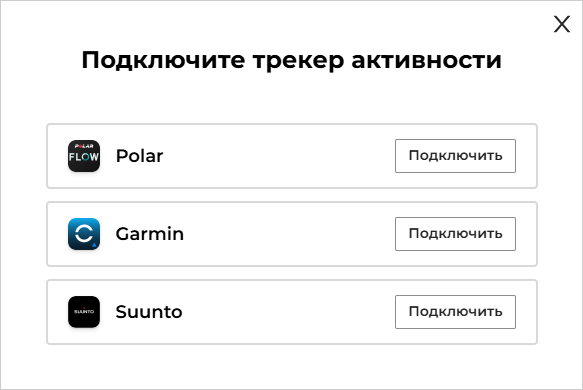
Task: Click the white ring in Garmin icon
Action: pos(84,234)
